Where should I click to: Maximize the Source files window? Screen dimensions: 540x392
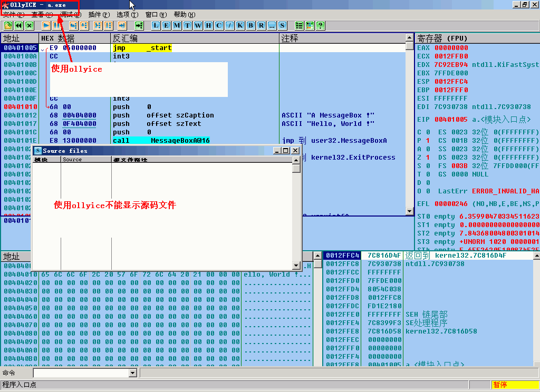pyautogui.click(x=286, y=150)
